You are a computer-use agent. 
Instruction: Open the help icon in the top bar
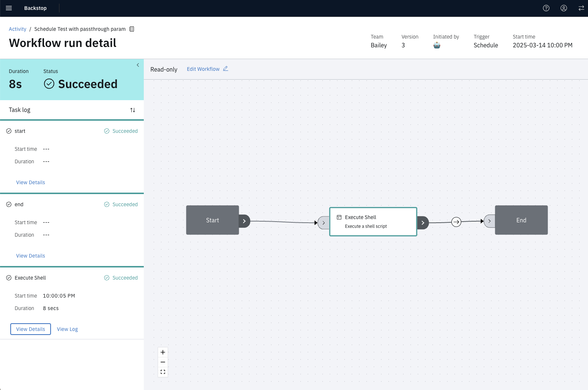point(546,8)
